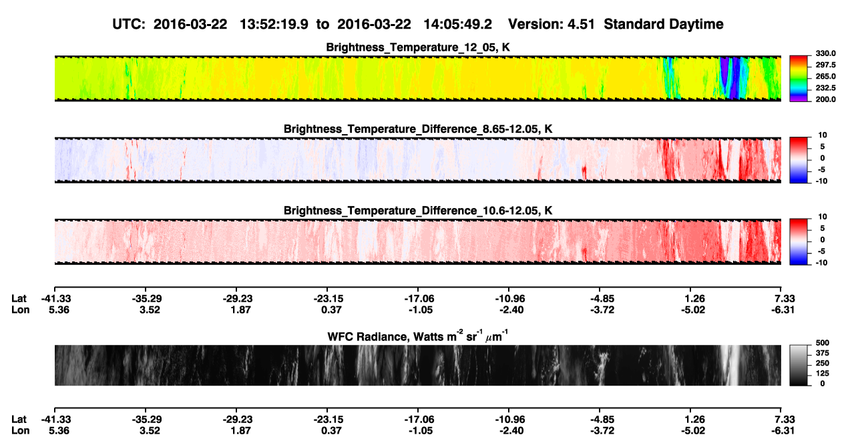Click latitude -17.06 under the 10.6-12.05 strip
The width and height of the screenshot is (868, 445).
[418, 299]
